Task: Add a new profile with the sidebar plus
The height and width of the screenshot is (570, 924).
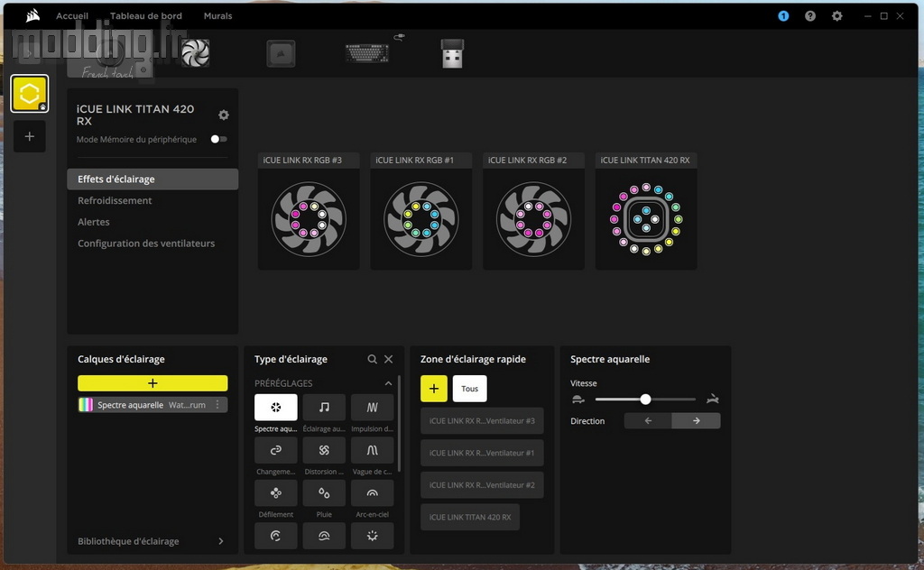Action: coord(30,136)
